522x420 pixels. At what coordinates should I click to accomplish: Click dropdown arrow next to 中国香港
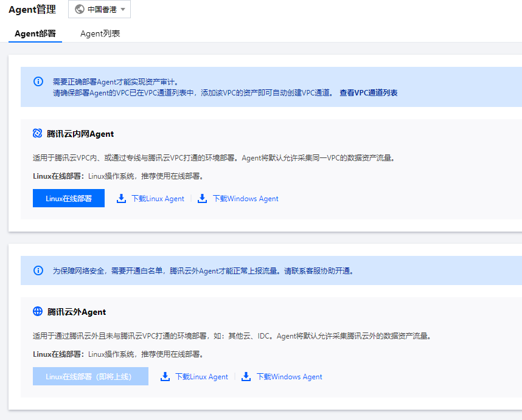(x=123, y=9)
